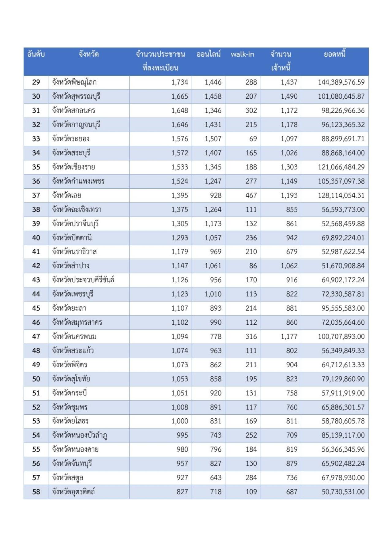
Task: Select registered count 1,000 for ยโสธร
Action: (x=180, y=421)
